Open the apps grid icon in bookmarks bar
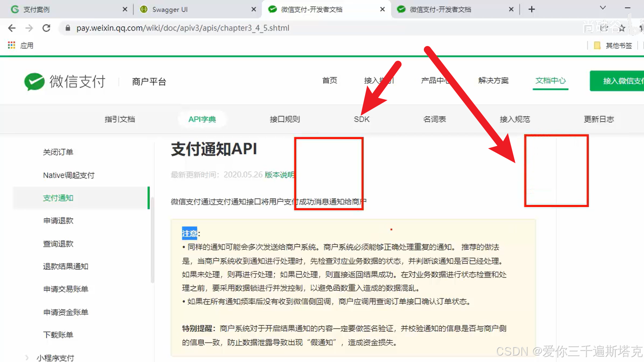The width and height of the screenshot is (644, 362). [11, 45]
